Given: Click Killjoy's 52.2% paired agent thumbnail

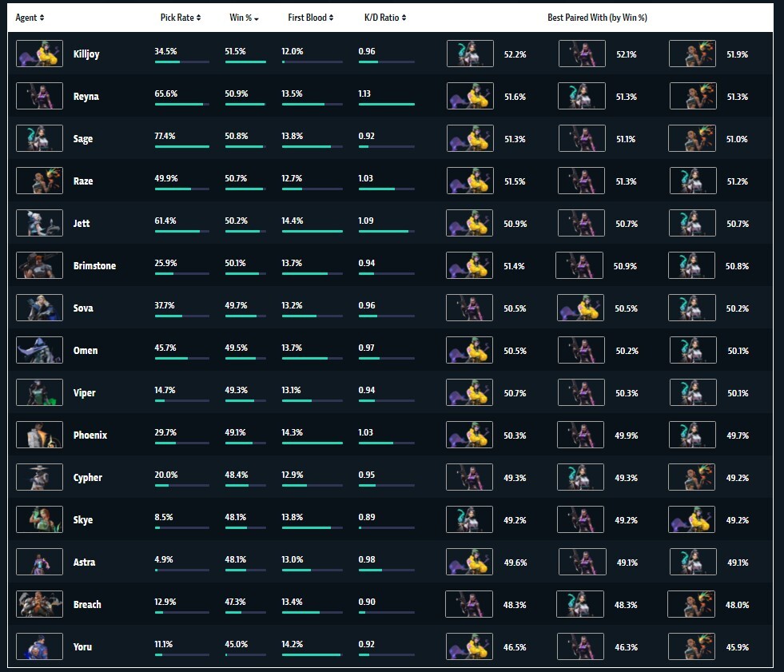Looking at the screenshot, I should click(470, 54).
